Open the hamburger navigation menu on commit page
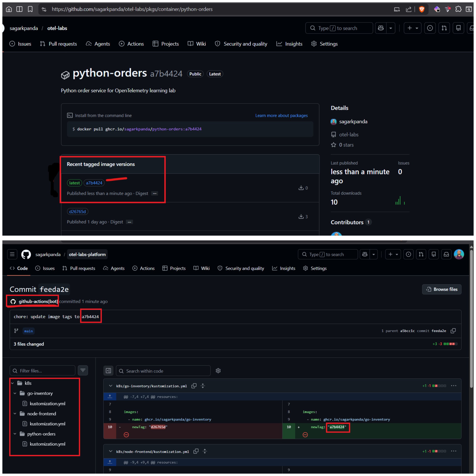The height and width of the screenshot is (476, 476). [x=12, y=254]
